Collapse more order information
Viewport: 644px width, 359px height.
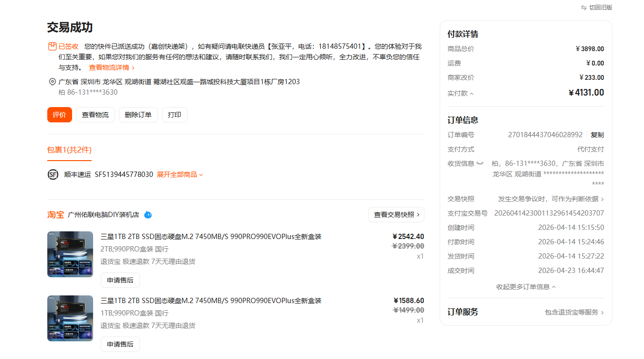[x=526, y=287]
